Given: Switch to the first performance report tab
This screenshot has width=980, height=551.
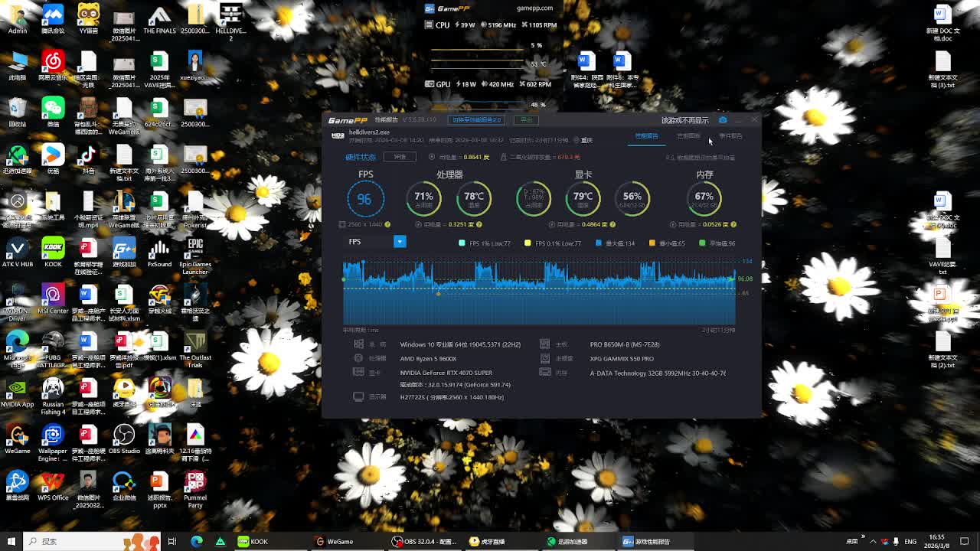Looking at the screenshot, I should click(x=646, y=136).
